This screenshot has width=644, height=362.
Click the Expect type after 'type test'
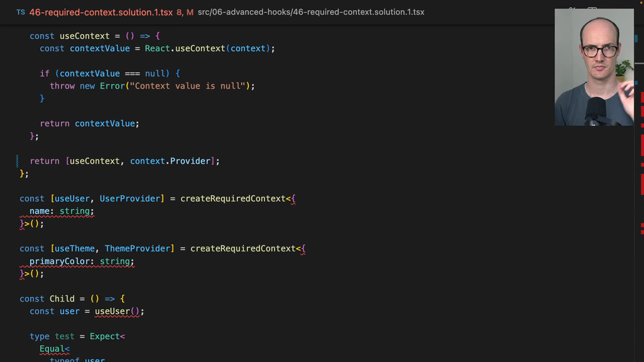105,337
